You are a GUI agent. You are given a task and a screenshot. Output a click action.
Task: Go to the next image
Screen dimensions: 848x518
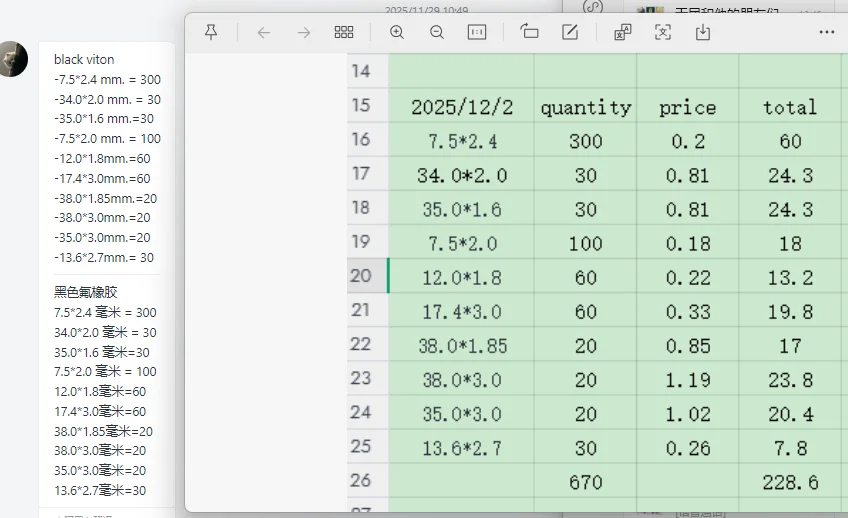coord(304,32)
